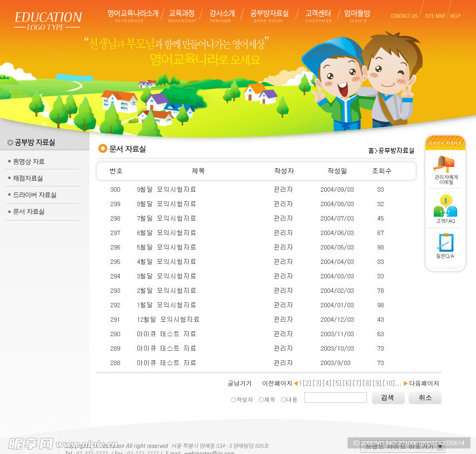Open 아이큐 테스트 자료 post number 290
The width and height of the screenshot is (476, 454).
[x=166, y=334]
